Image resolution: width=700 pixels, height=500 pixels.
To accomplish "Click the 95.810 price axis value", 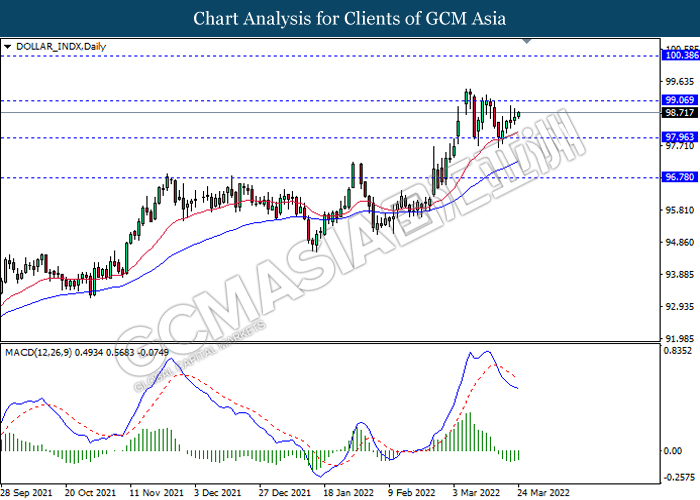I will pos(679,210).
